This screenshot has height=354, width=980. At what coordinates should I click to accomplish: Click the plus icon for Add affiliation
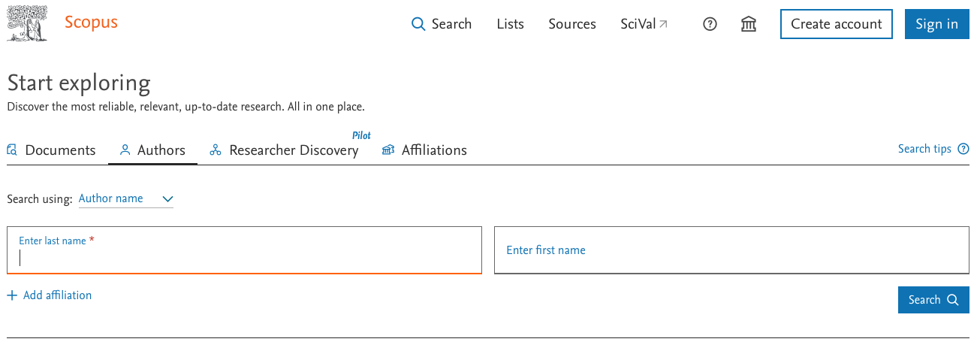click(12, 295)
